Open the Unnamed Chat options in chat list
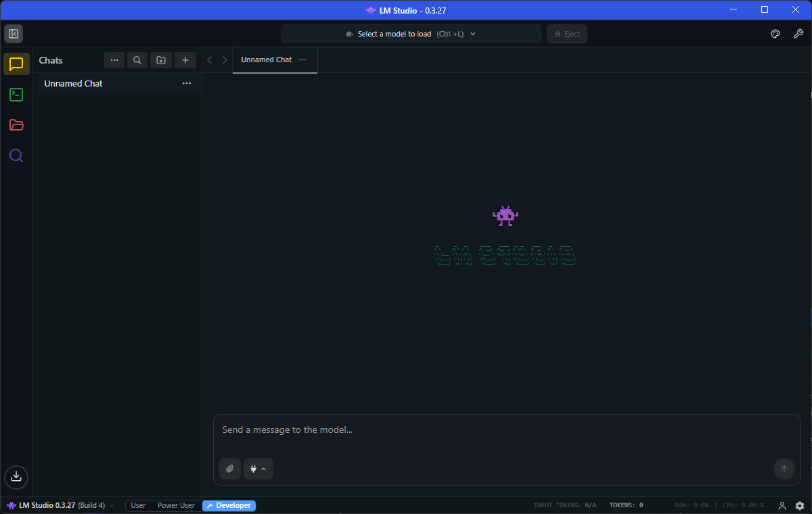 tap(187, 83)
